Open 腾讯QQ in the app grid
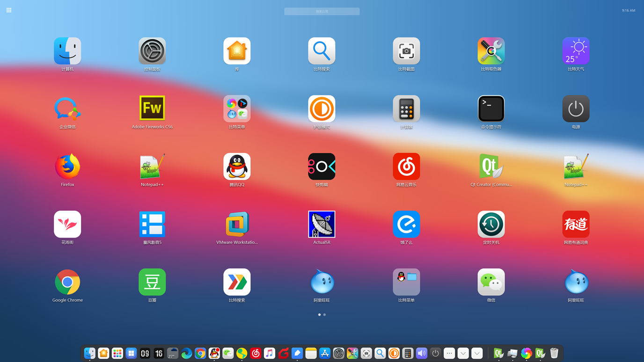The height and width of the screenshot is (362, 644). 237,167
